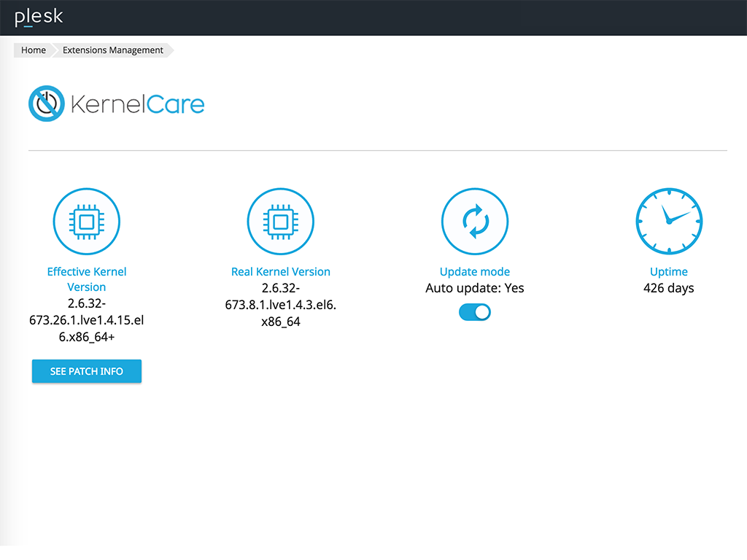
Task: Click the Update mode heading link
Action: pos(474,271)
